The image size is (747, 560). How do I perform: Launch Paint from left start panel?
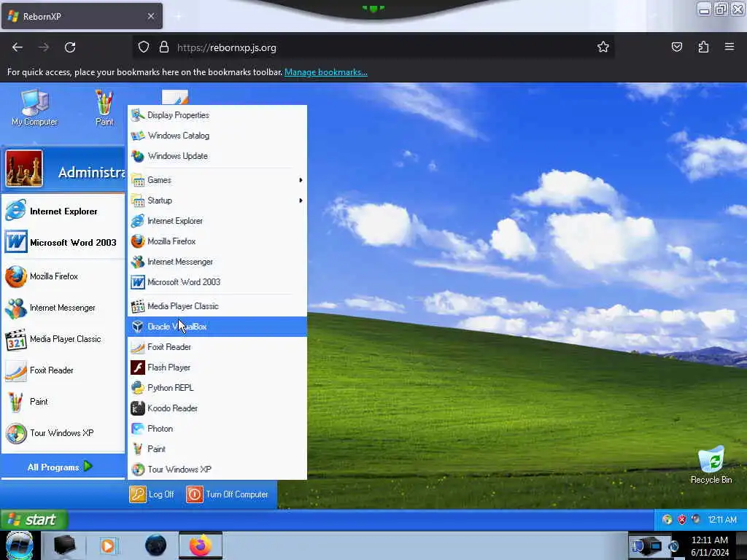(x=63, y=402)
